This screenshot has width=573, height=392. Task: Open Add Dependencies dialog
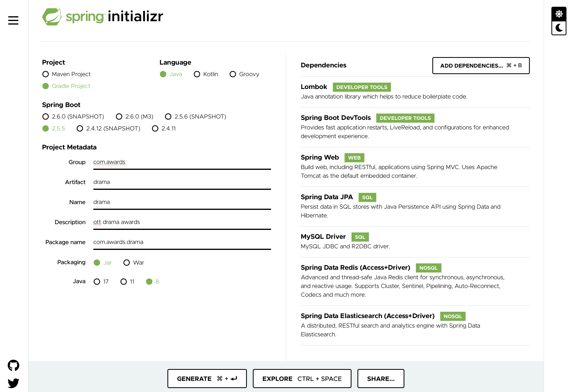pos(481,66)
